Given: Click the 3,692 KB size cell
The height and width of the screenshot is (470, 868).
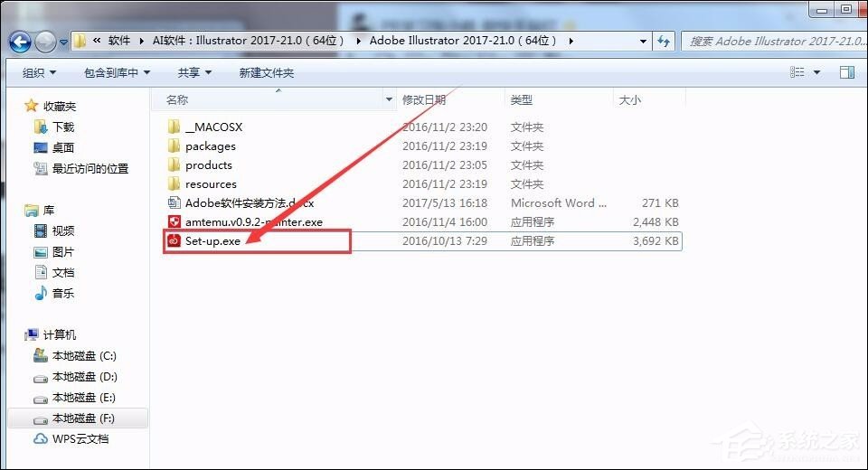Looking at the screenshot, I should click(656, 240).
